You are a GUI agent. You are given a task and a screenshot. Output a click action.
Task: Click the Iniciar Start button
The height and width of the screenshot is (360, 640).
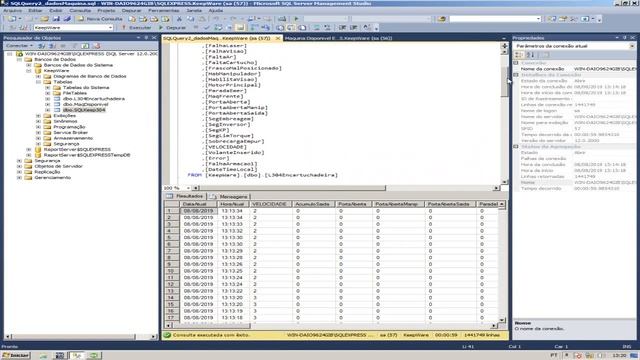coord(16,356)
